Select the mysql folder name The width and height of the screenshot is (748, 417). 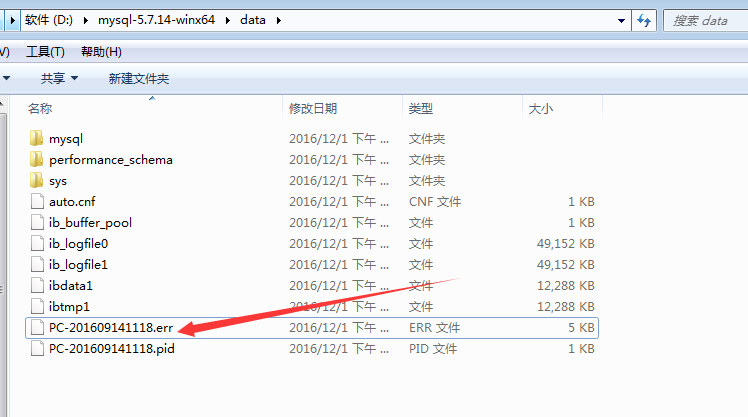pyautogui.click(x=66, y=139)
